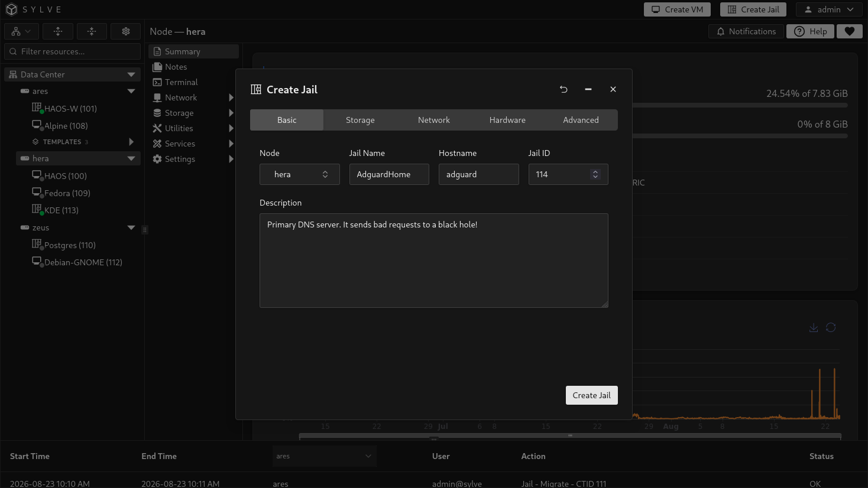Viewport: 868px width, 488px height.
Task: Click the refresh chart icon
Action: click(831, 327)
